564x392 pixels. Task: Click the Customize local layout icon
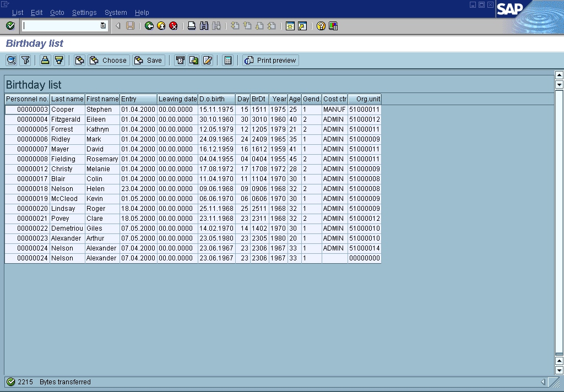333,26
